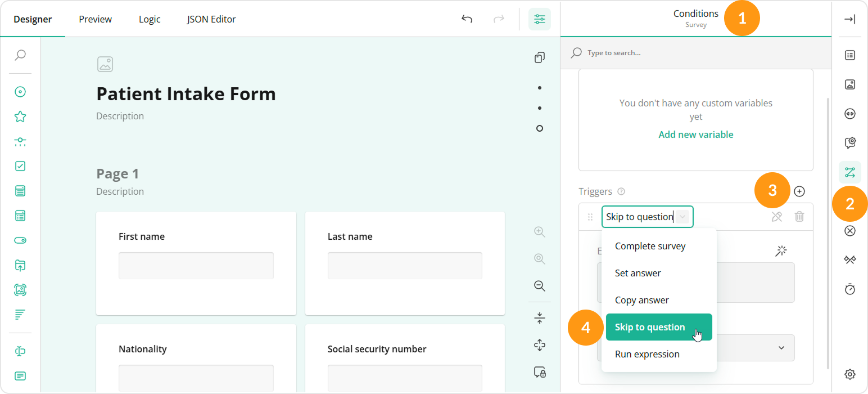868x394 pixels.
Task: Select the Checkboxes question toolbox icon
Action: [x=20, y=165]
